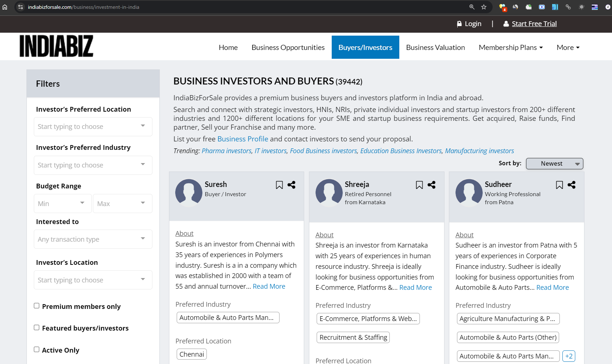Click the browser zoom magnifier icon

[472, 7]
